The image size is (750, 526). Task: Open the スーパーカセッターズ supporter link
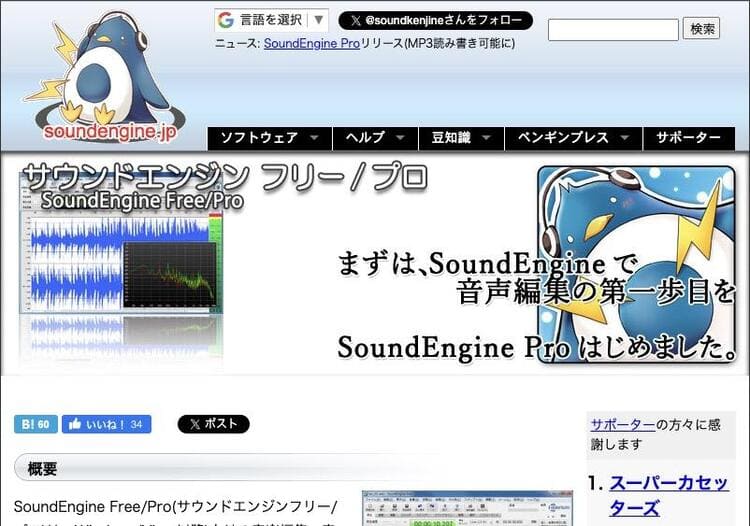[669, 495]
